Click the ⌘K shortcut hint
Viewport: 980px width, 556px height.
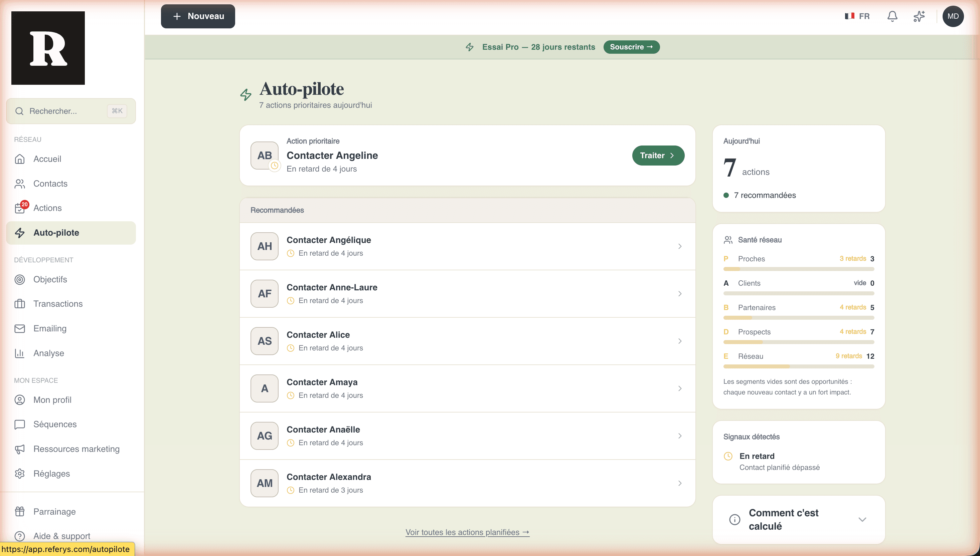(x=117, y=111)
